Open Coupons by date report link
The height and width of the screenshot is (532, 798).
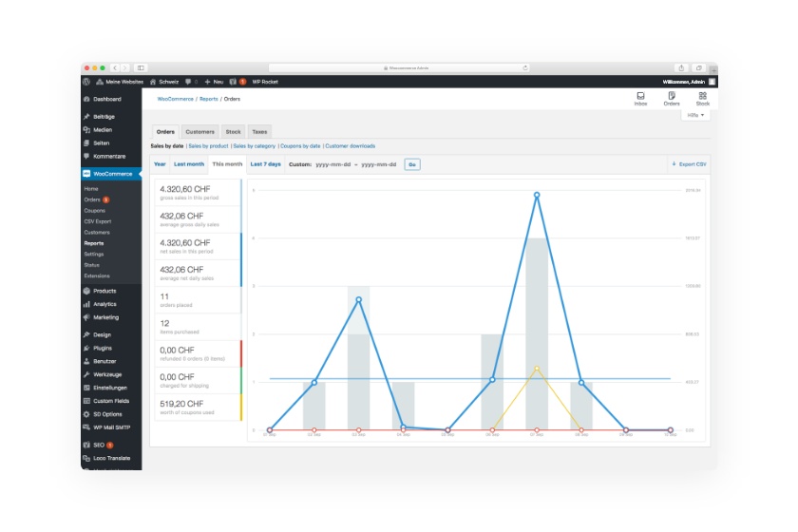pyautogui.click(x=300, y=146)
